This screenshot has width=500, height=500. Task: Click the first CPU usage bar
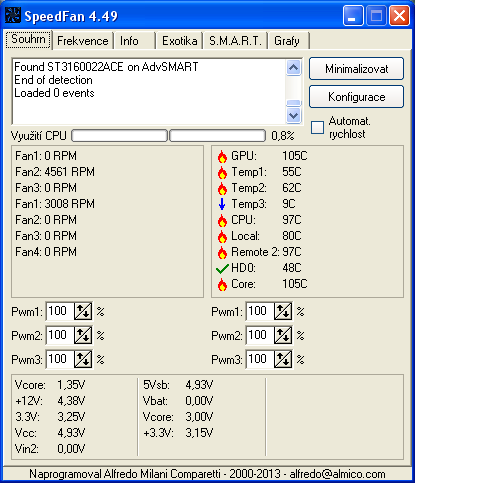(119, 136)
